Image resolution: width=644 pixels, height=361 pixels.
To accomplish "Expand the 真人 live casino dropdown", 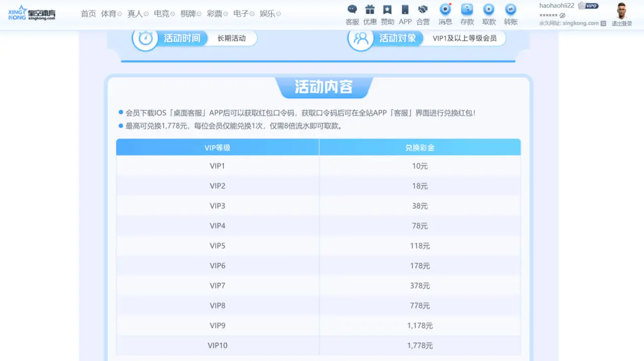I will click(x=137, y=14).
